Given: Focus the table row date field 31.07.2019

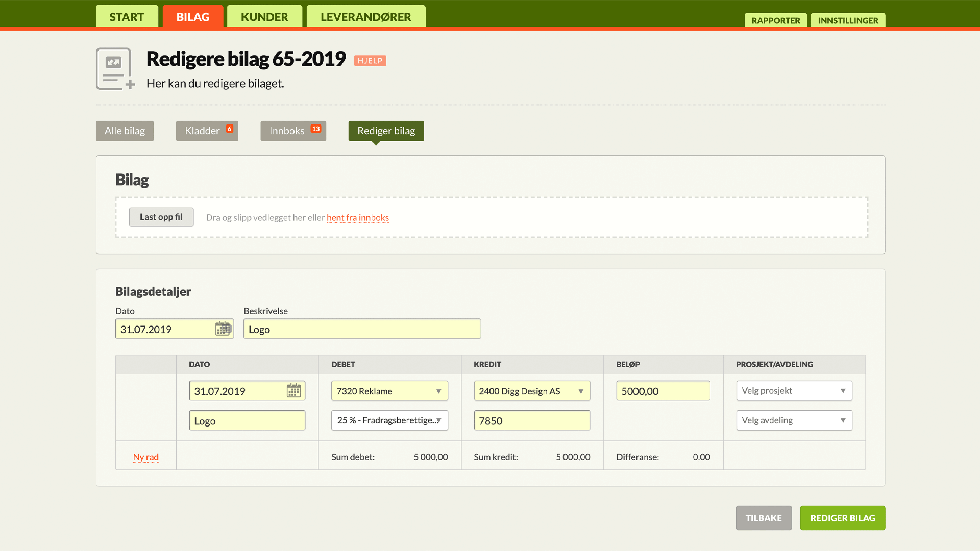Looking at the screenshot, I should point(247,391).
